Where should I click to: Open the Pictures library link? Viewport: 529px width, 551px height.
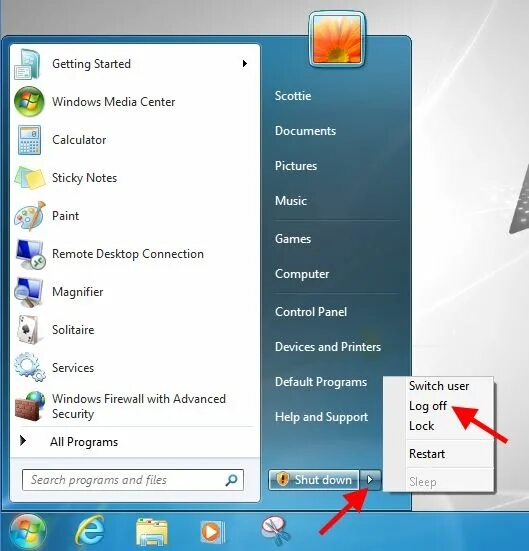[296, 166]
